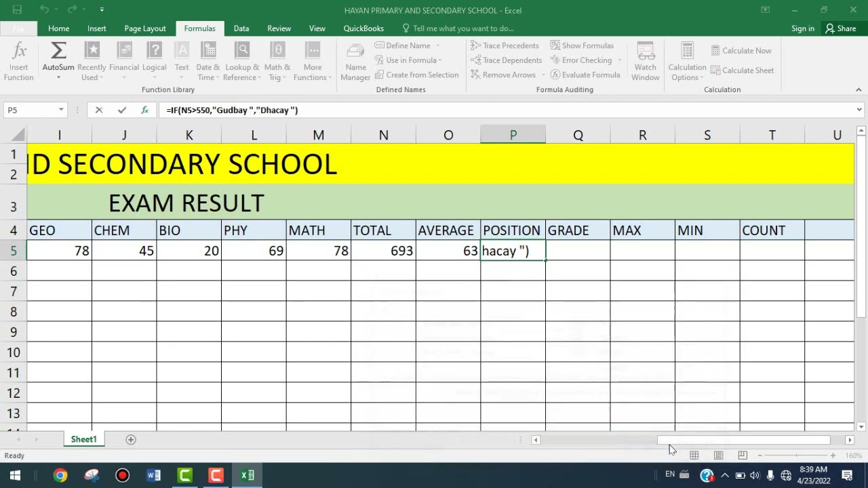Screen dimensions: 868x488
Task: Add a new sheet with the plus button
Action: pyautogui.click(x=131, y=439)
